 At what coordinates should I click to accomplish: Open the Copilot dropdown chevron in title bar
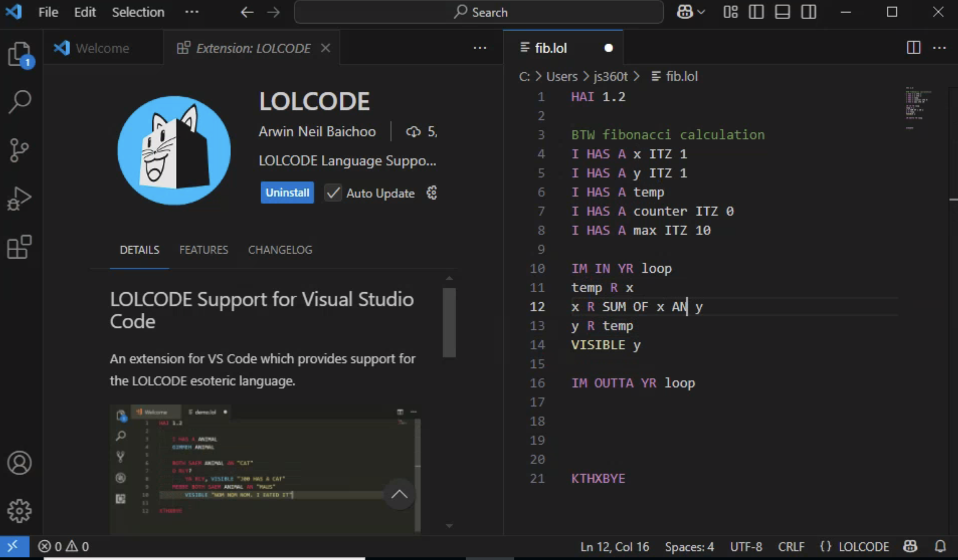(701, 12)
